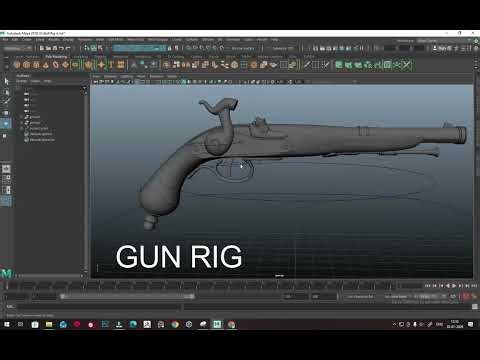The height and width of the screenshot is (360, 480).
Task: Click the crossed-tools green shelf icon
Action: [x=407, y=65]
